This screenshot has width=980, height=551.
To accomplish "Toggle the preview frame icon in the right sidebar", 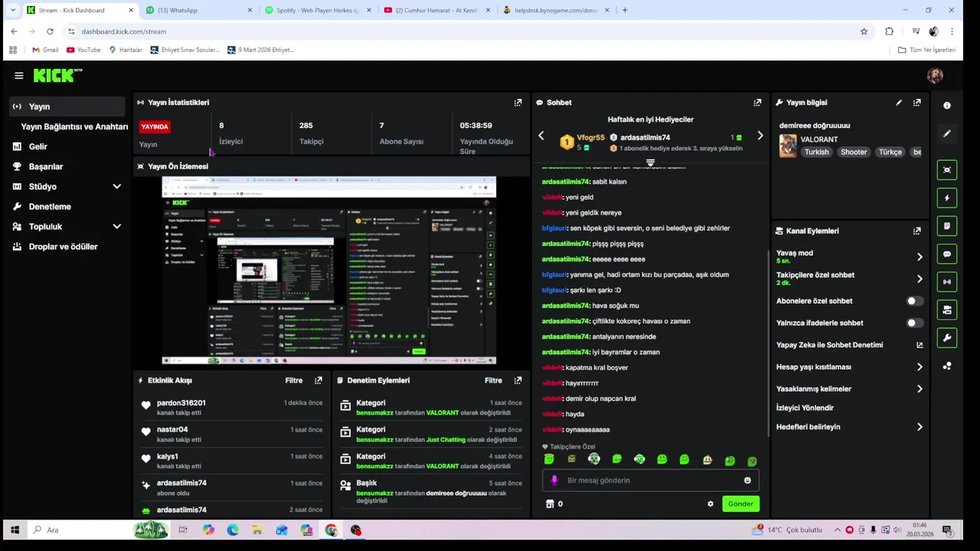I will (947, 170).
